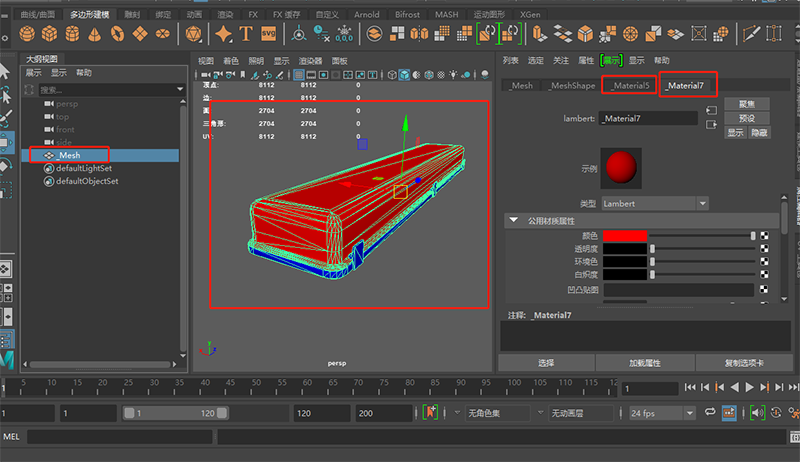The width and height of the screenshot is (800, 462).
Task: Click the map checker icon beside the color attribute
Action: 766,235
